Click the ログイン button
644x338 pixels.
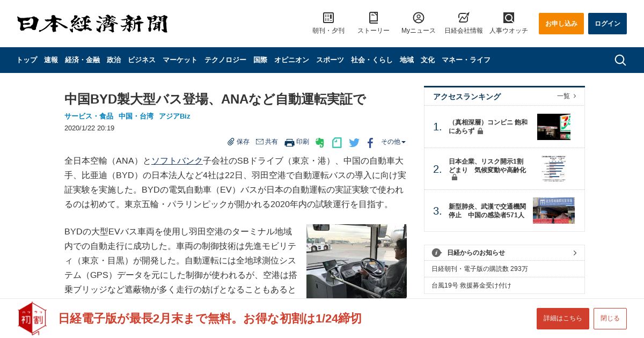608,24
